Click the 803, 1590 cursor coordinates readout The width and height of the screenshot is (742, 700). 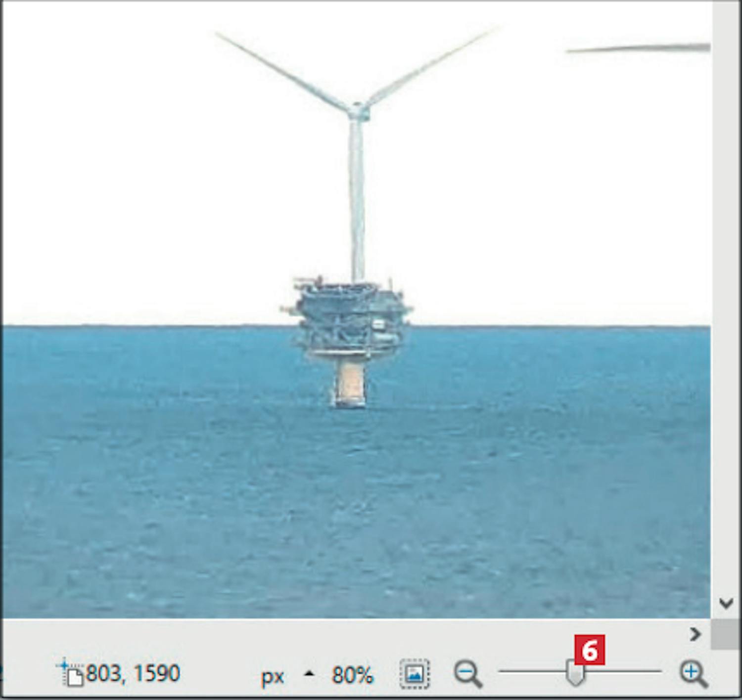(133, 673)
